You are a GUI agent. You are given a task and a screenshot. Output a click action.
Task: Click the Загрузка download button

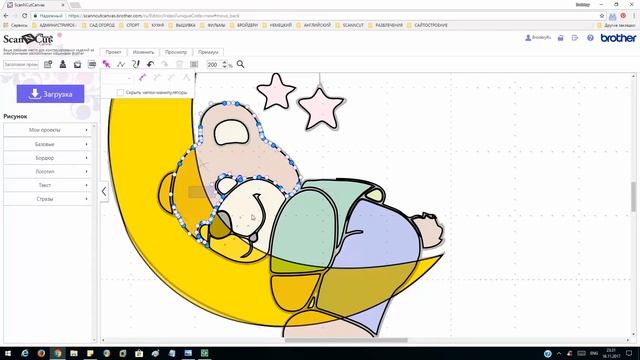point(50,94)
